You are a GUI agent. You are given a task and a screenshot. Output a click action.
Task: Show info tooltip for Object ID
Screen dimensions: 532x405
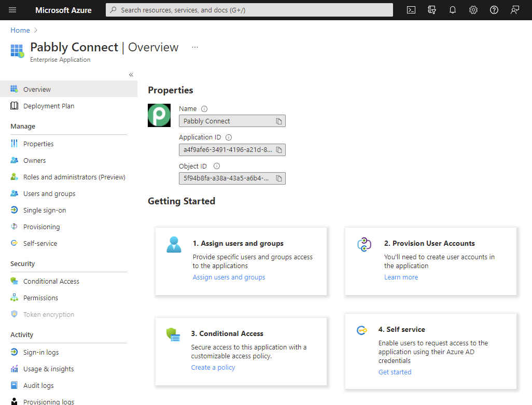click(216, 166)
